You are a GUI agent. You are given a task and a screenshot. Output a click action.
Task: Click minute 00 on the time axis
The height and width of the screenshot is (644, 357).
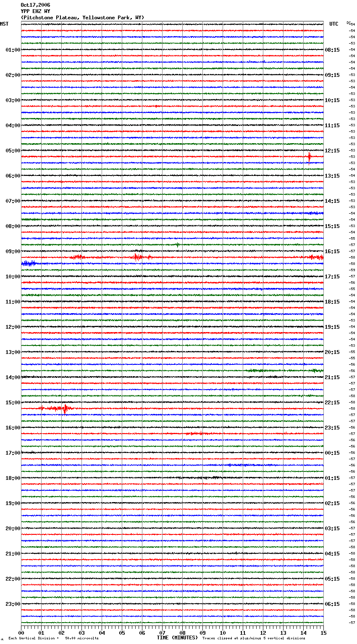(21, 633)
